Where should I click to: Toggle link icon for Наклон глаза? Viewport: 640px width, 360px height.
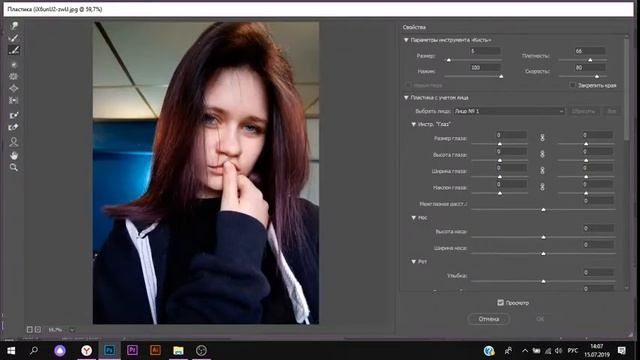(x=542, y=187)
